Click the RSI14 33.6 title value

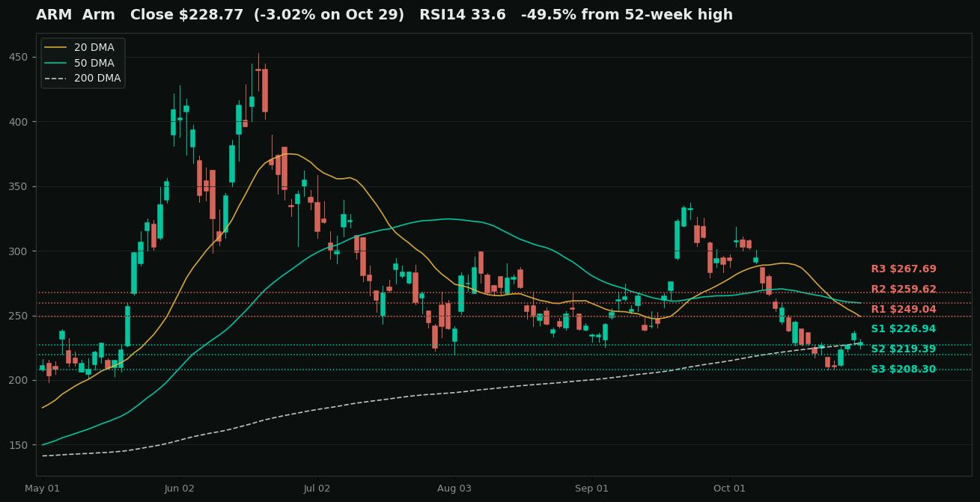click(463, 15)
